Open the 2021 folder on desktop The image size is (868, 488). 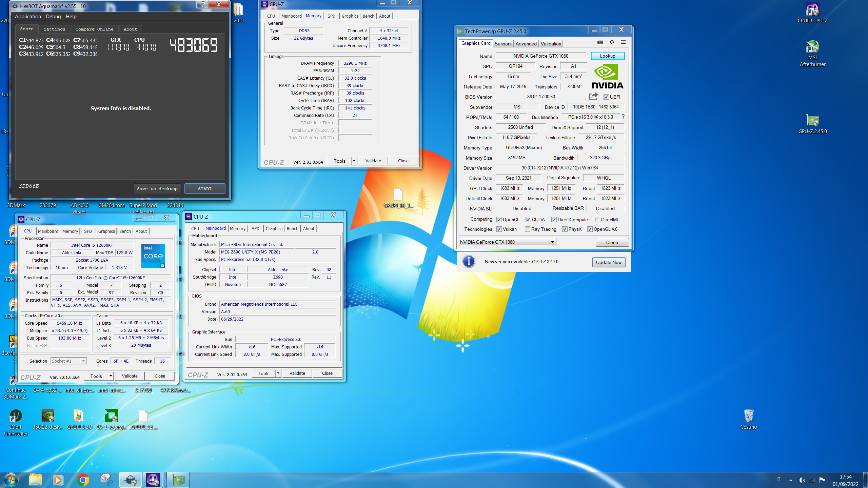239,12
